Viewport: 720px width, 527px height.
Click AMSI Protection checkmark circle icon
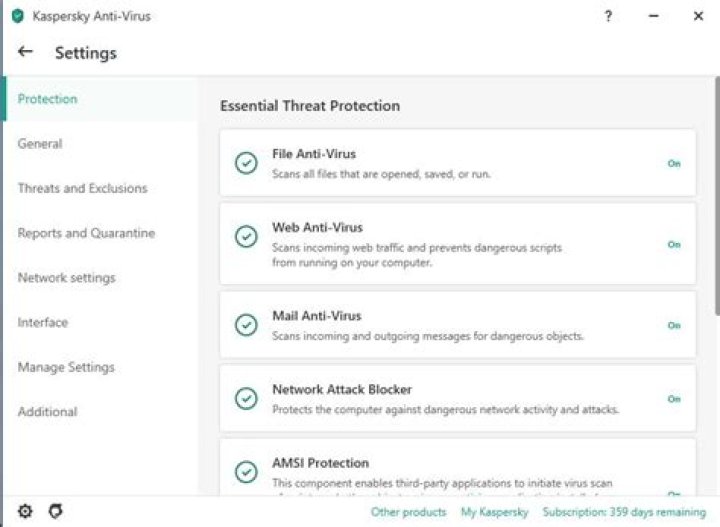(245, 471)
